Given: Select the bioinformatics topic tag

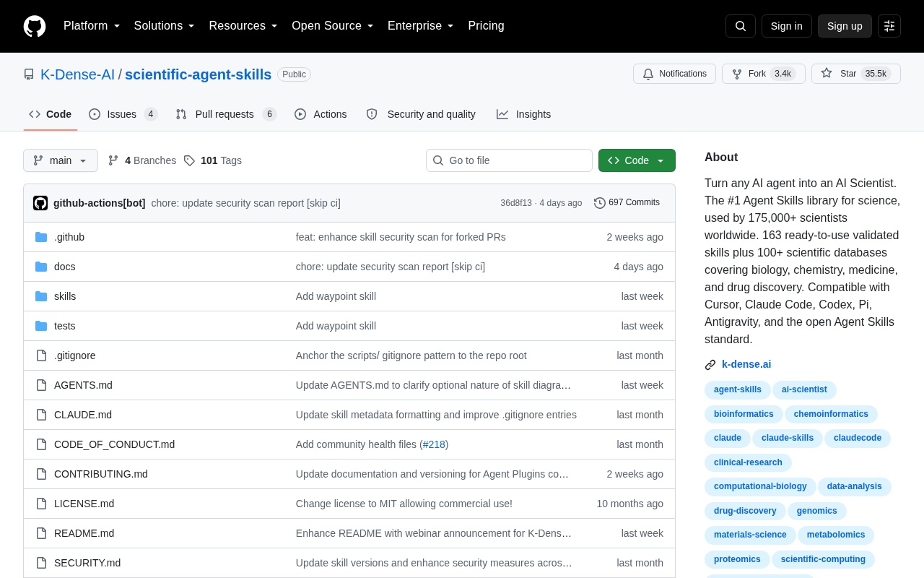Looking at the screenshot, I should [744, 414].
